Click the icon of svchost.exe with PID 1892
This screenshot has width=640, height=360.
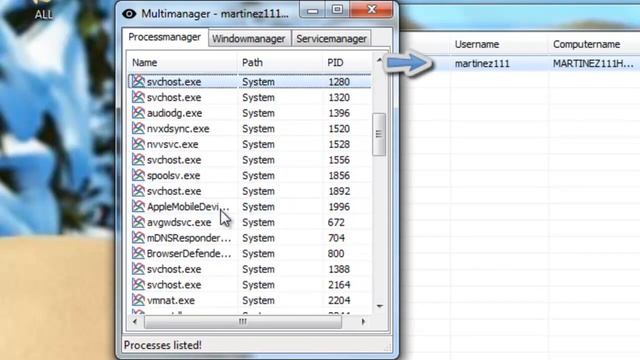[x=138, y=190]
